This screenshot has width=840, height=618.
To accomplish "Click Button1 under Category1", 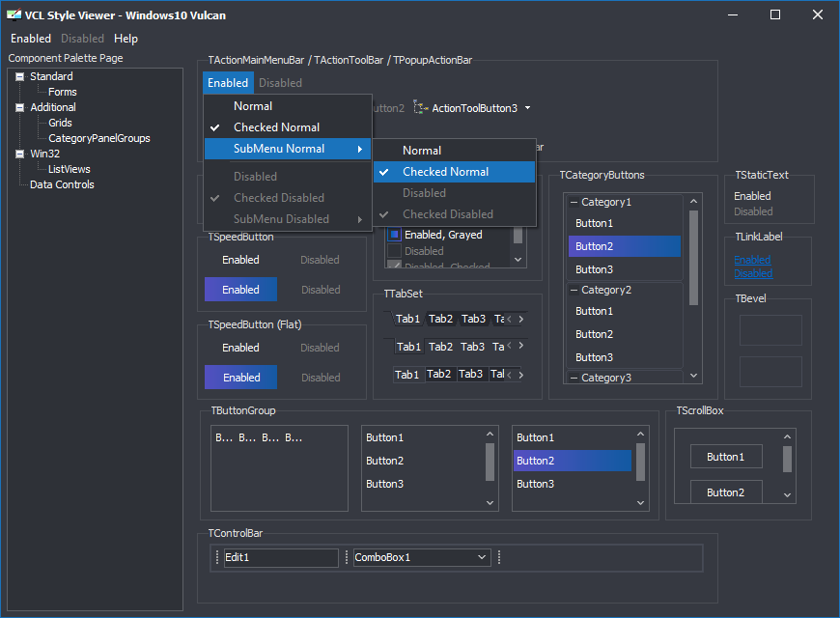I will [625, 223].
